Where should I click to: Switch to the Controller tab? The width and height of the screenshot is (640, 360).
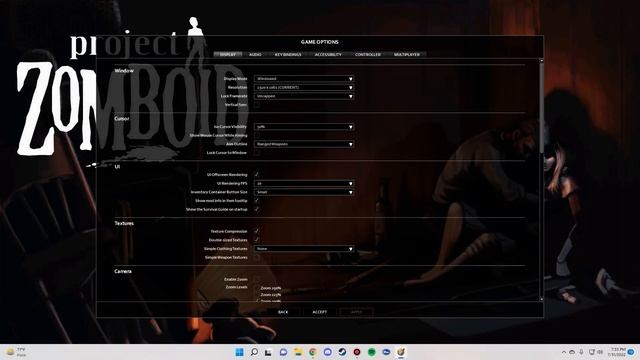pyautogui.click(x=368, y=54)
